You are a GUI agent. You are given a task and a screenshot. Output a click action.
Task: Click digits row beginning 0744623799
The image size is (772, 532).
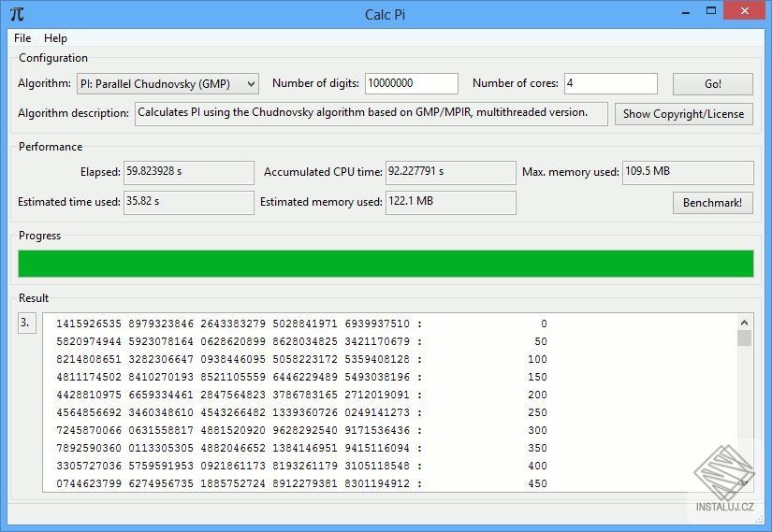pos(301,483)
